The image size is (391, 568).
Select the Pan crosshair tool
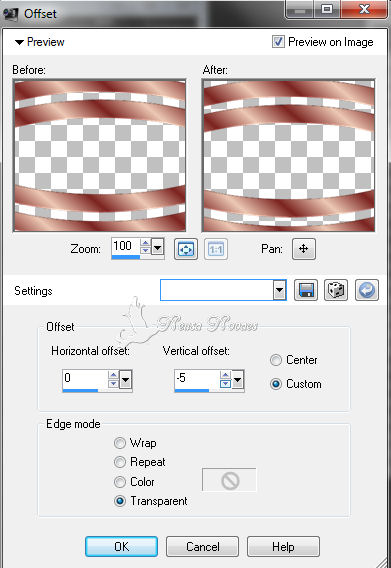[x=304, y=249]
